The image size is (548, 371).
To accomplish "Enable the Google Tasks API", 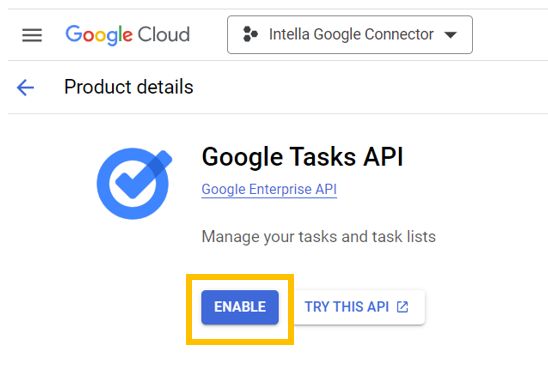I will point(240,307).
